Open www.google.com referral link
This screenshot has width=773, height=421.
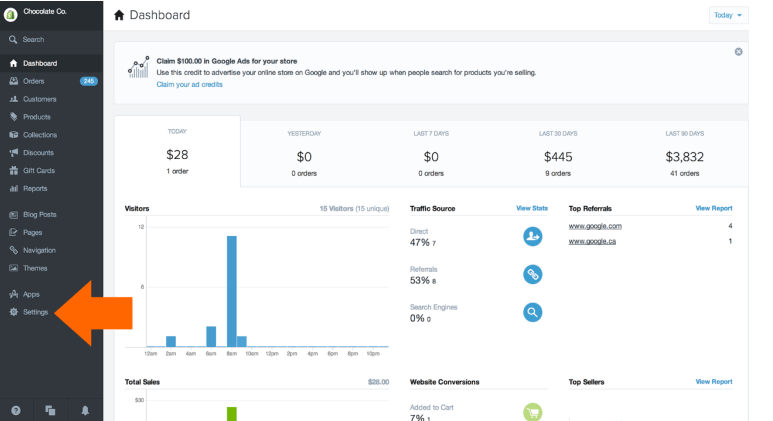coord(595,226)
